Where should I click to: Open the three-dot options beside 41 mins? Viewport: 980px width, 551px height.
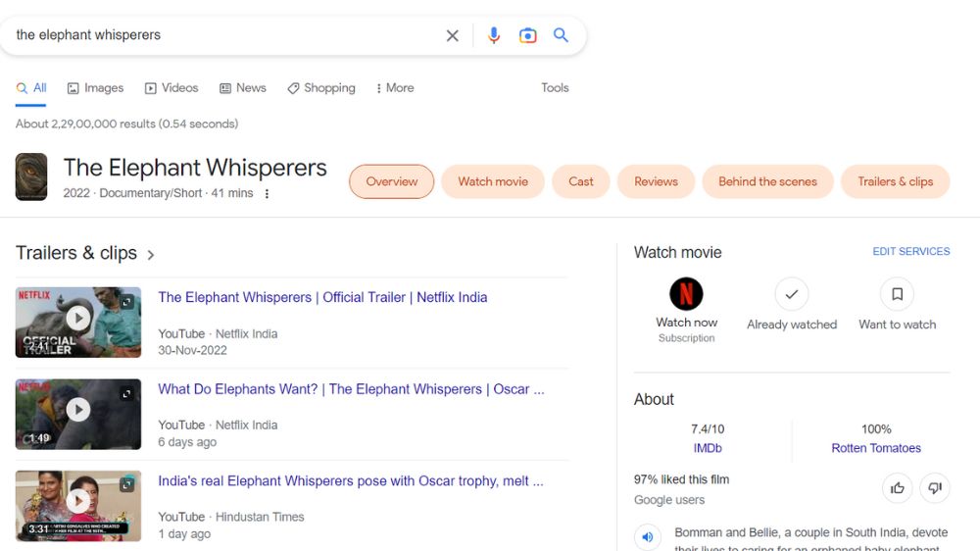(x=267, y=194)
